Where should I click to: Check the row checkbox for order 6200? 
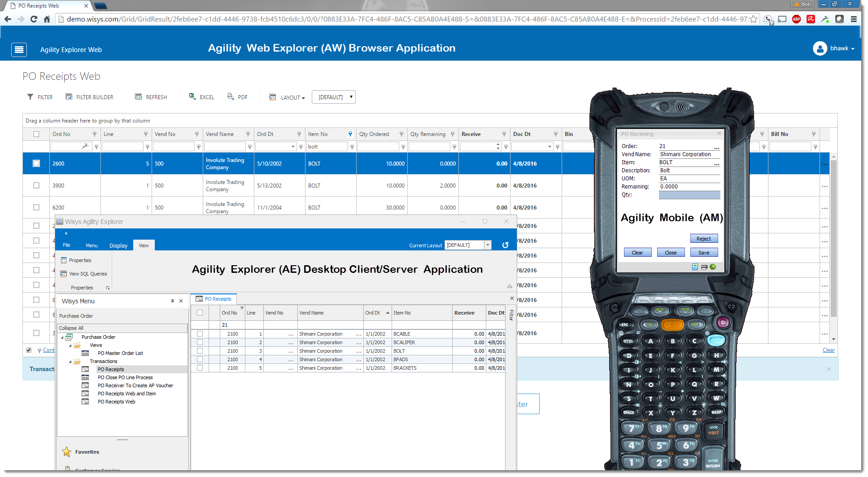(x=36, y=207)
